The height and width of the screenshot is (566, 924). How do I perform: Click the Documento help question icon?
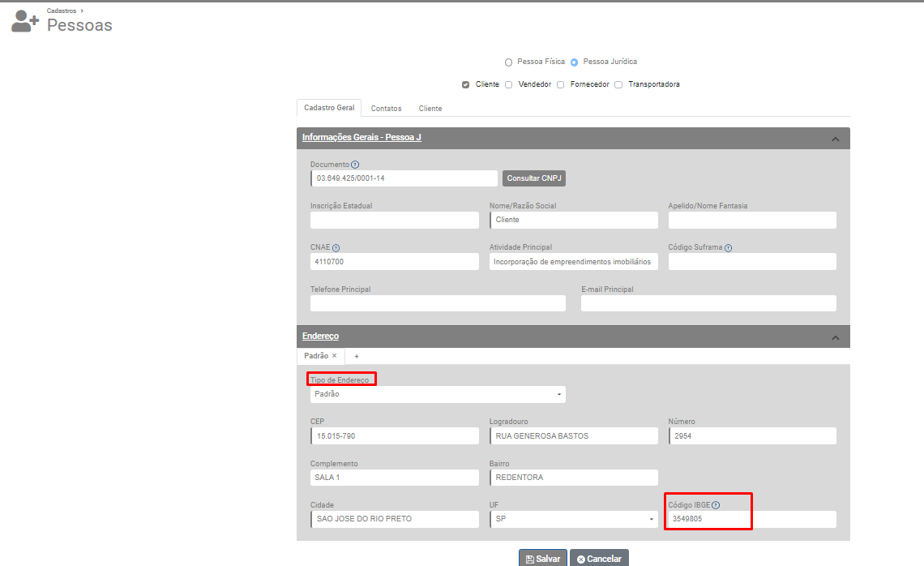(355, 165)
